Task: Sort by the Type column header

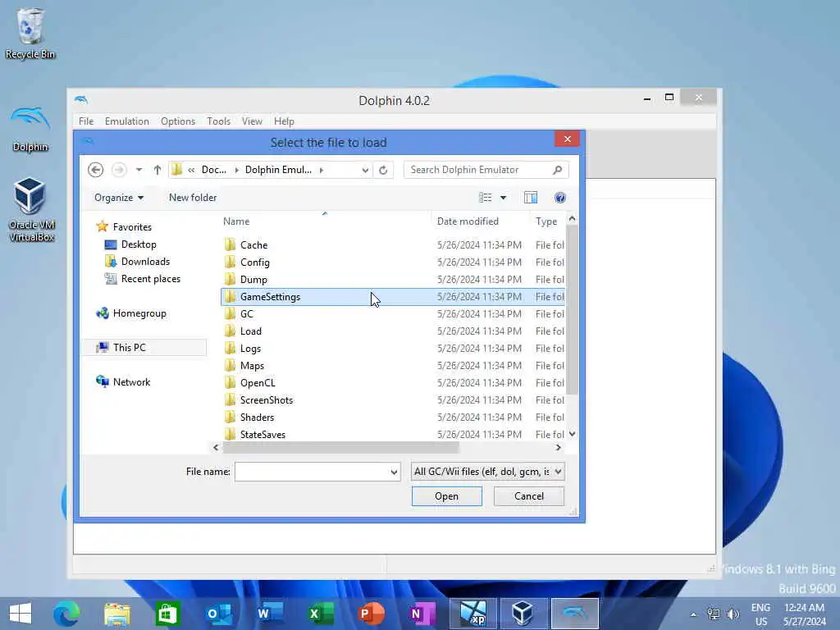Action: [x=548, y=221]
